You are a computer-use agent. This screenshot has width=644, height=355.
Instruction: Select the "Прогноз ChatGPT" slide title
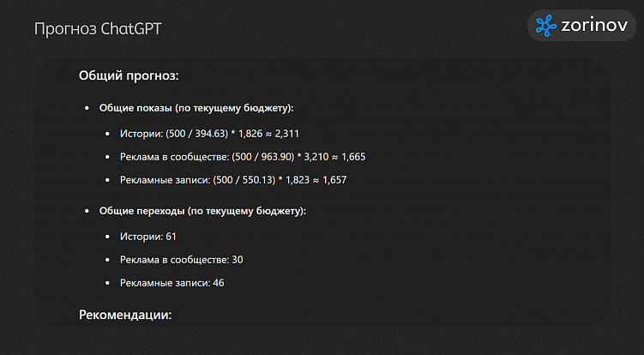coord(98,29)
